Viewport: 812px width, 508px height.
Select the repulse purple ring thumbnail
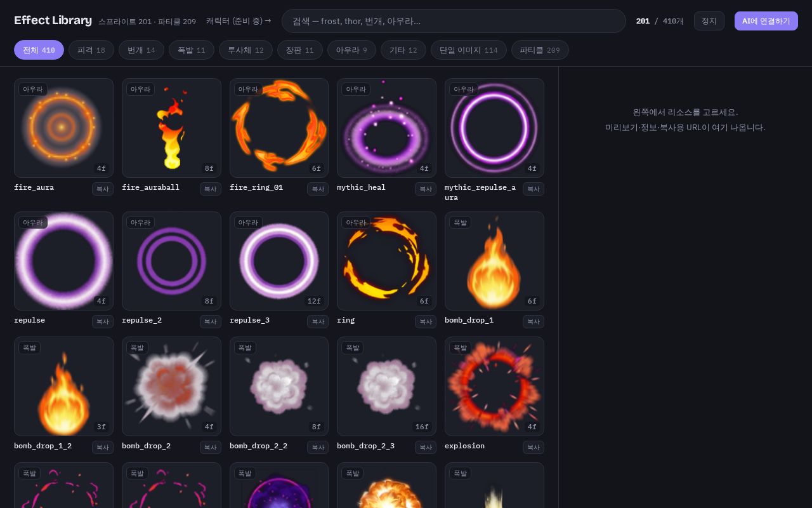(63, 261)
